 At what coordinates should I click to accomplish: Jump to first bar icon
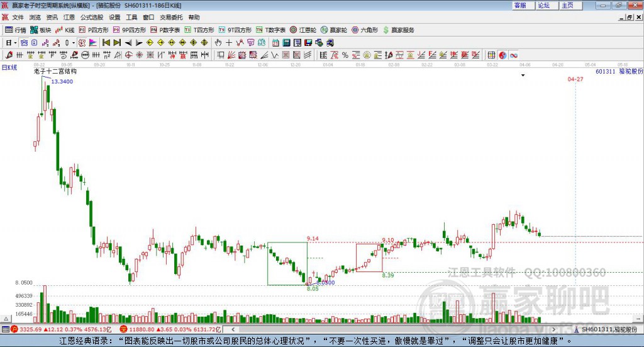click(x=106, y=43)
